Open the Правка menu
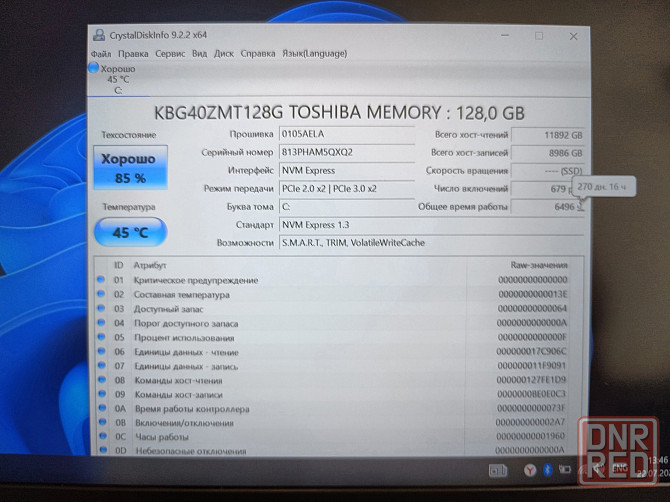 click(x=133, y=54)
